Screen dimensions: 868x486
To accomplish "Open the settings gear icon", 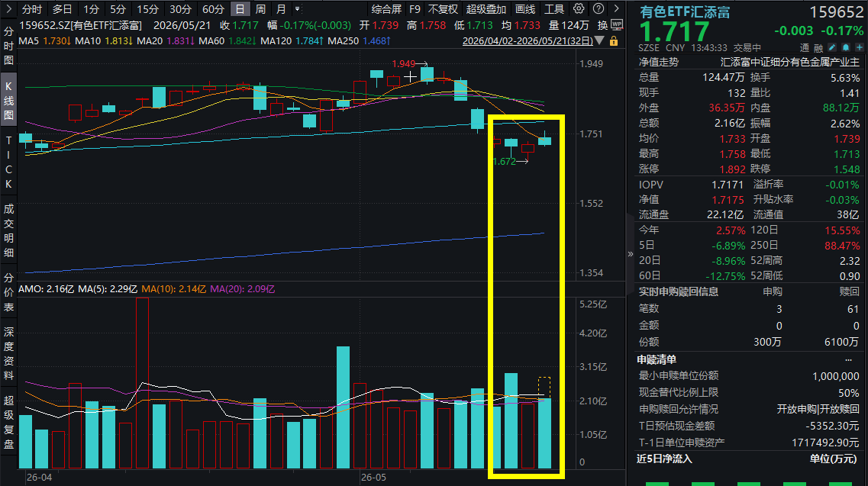I will click(579, 8).
